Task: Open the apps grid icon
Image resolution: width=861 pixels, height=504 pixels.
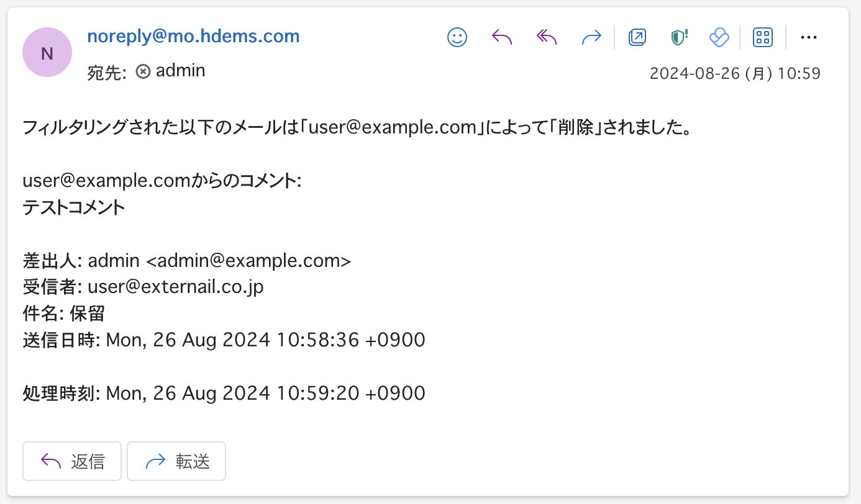Action: (763, 38)
